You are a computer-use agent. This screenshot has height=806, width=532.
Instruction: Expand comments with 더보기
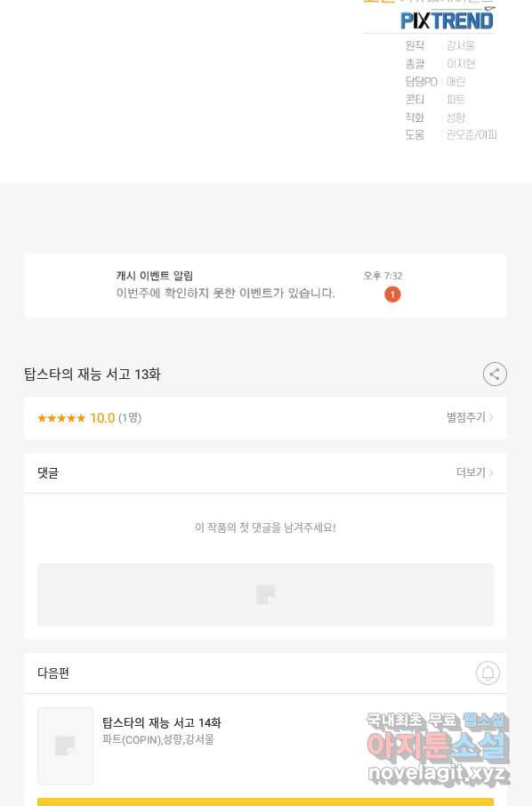coord(474,472)
